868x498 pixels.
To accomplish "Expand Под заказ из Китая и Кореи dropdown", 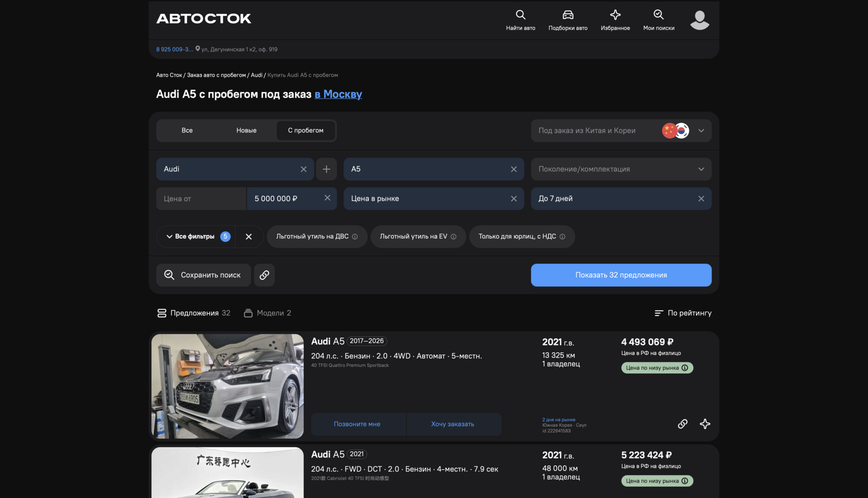I will coord(621,131).
